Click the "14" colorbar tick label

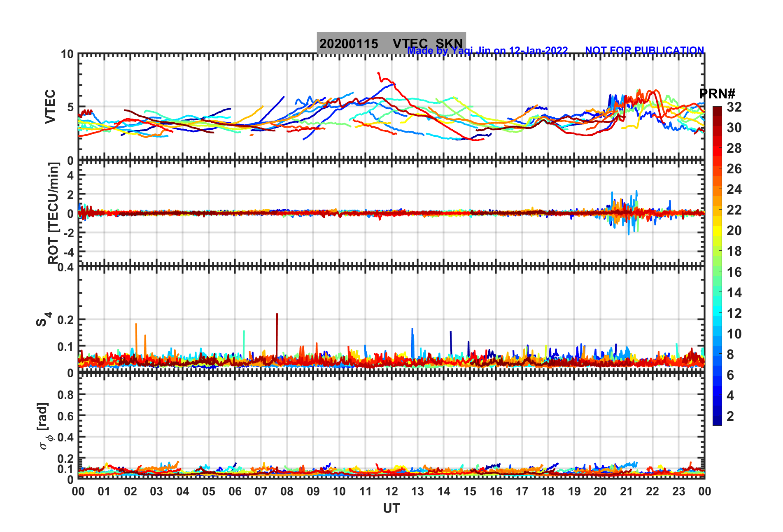[734, 293]
